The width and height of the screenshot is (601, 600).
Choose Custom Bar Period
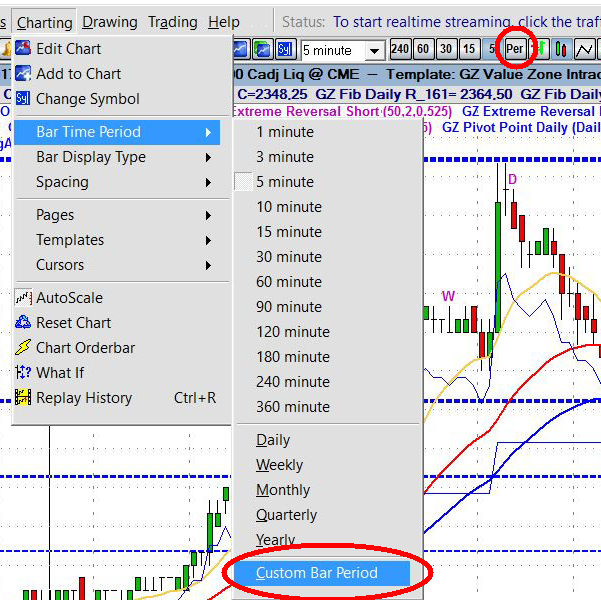pos(317,573)
